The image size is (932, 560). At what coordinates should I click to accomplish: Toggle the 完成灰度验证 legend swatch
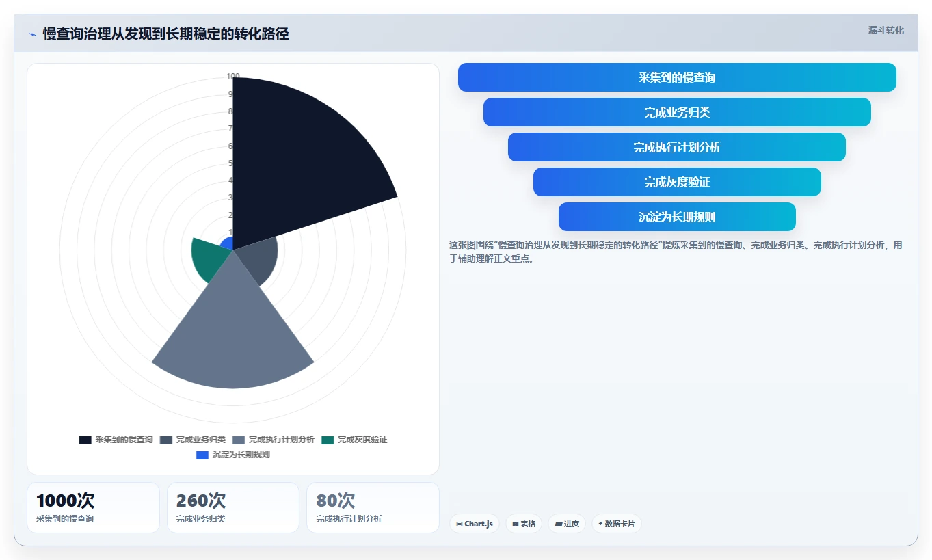[x=328, y=440]
